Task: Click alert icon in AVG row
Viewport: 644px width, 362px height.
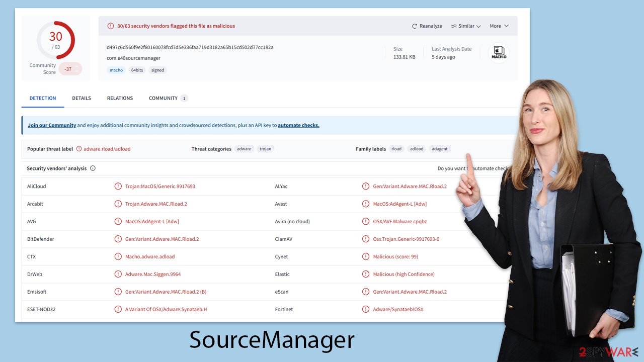Action: [x=118, y=221]
